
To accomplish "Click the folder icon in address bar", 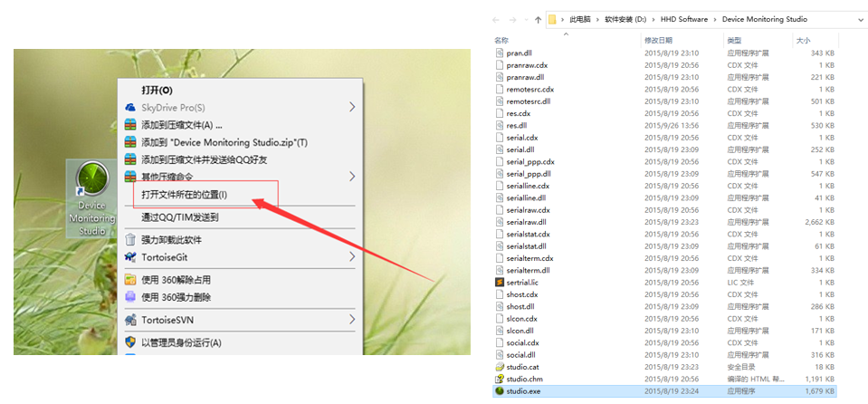I will click(552, 19).
